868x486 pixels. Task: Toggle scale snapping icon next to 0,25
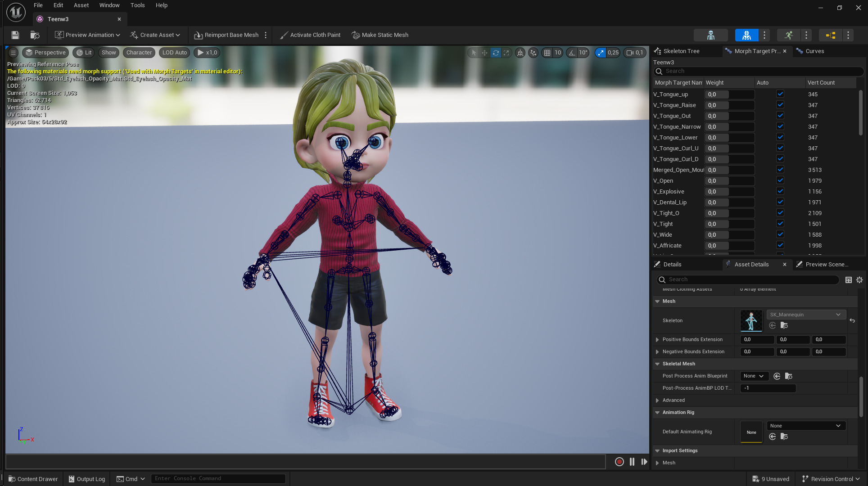pyautogui.click(x=601, y=53)
